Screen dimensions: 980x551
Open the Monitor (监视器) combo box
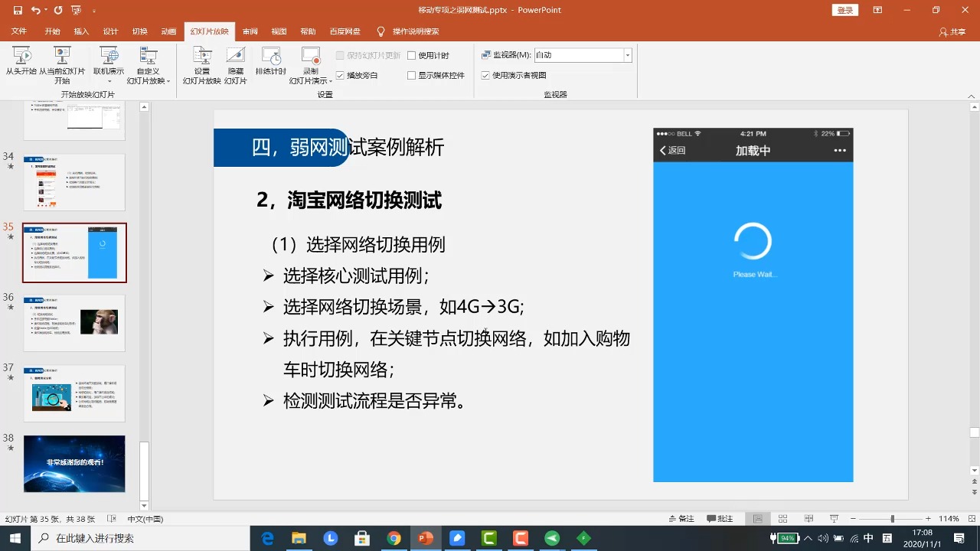(x=583, y=55)
